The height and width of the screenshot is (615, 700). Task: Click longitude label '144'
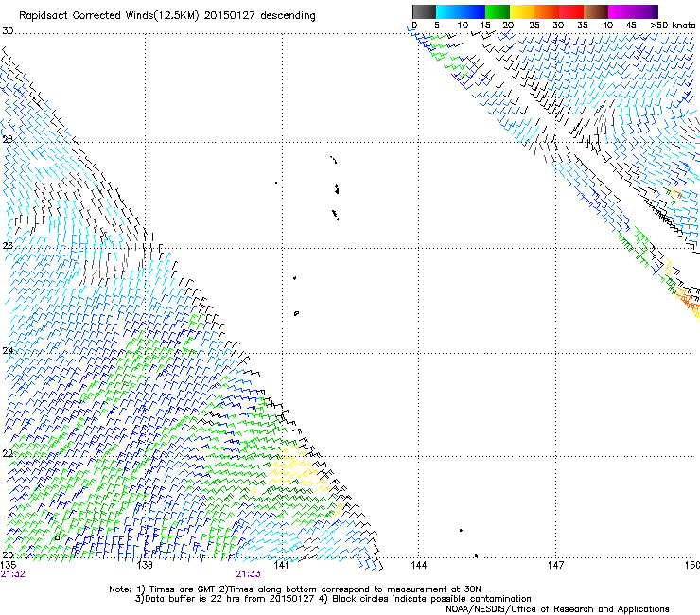click(x=418, y=565)
